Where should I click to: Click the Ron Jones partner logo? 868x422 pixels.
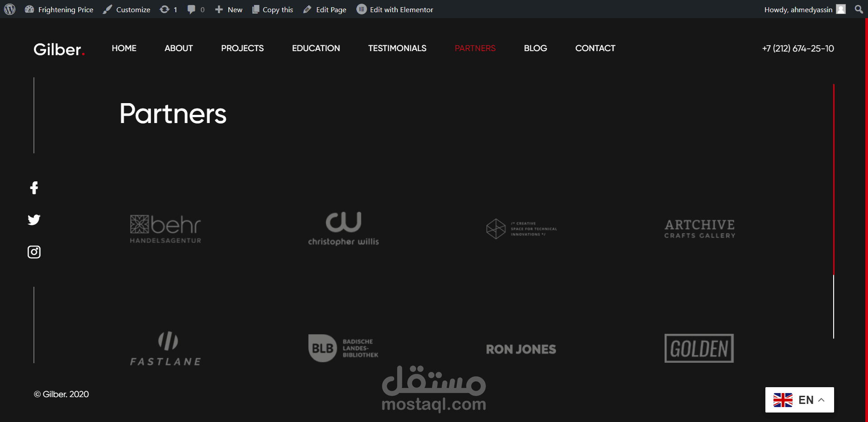coord(521,349)
